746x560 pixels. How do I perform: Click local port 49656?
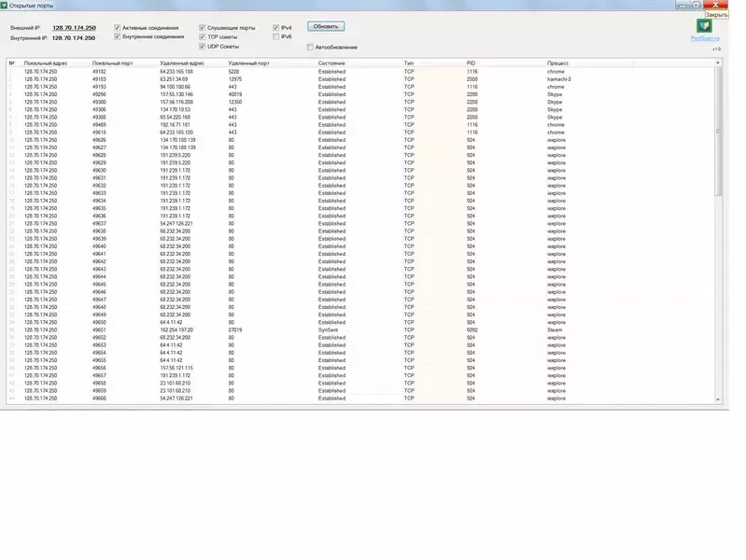point(99,368)
